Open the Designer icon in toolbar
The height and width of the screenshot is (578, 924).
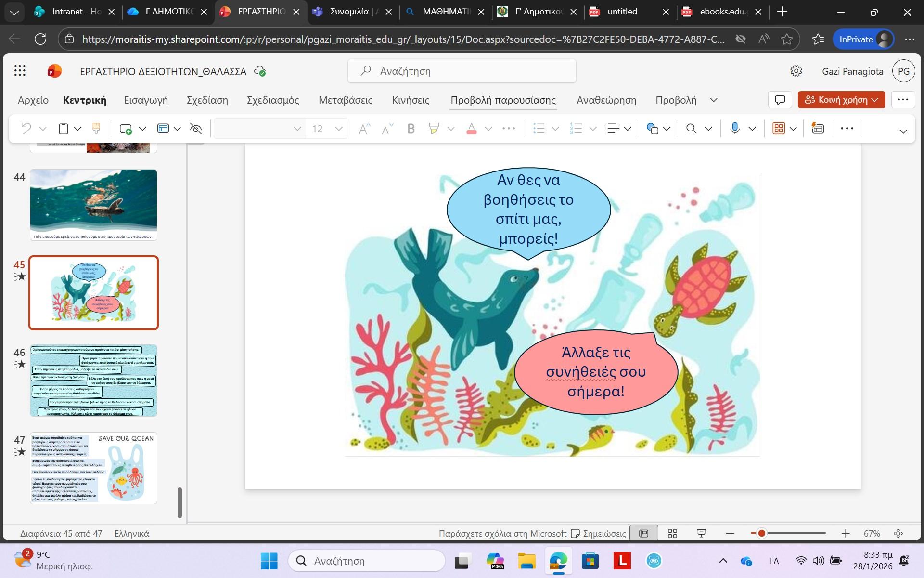pos(818,129)
